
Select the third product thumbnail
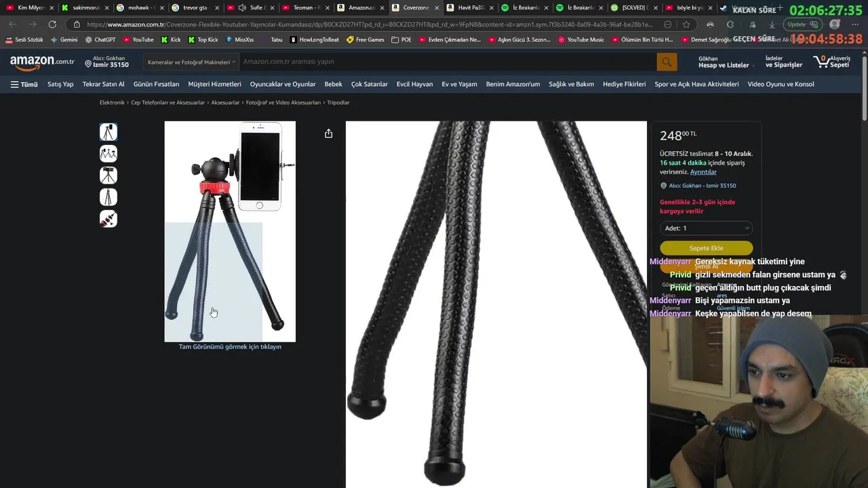[x=108, y=175]
